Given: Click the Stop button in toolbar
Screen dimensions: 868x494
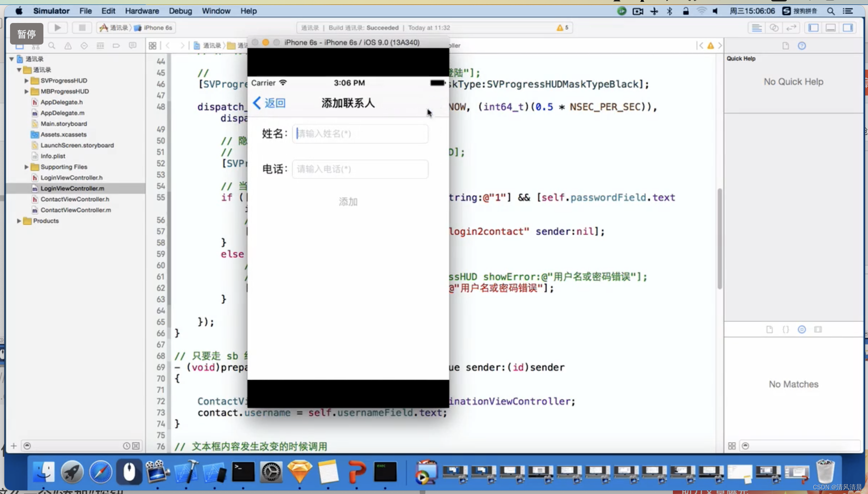Looking at the screenshot, I should tap(82, 27).
